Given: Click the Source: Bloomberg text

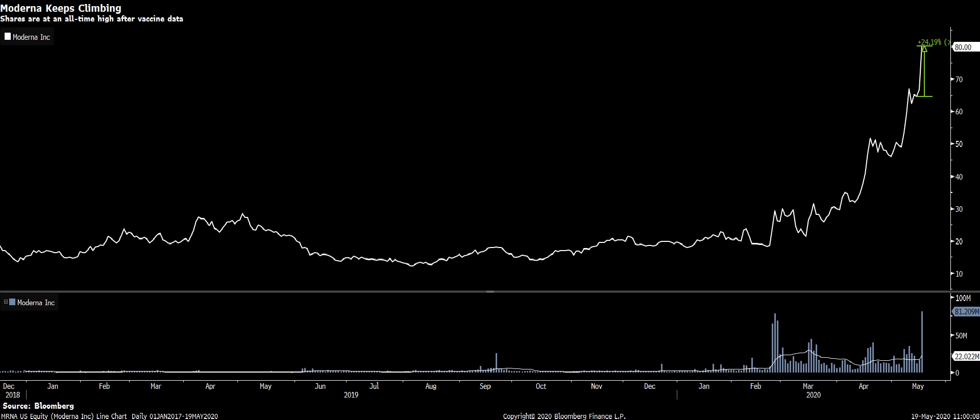Looking at the screenshot, I should (x=38, y=406).
